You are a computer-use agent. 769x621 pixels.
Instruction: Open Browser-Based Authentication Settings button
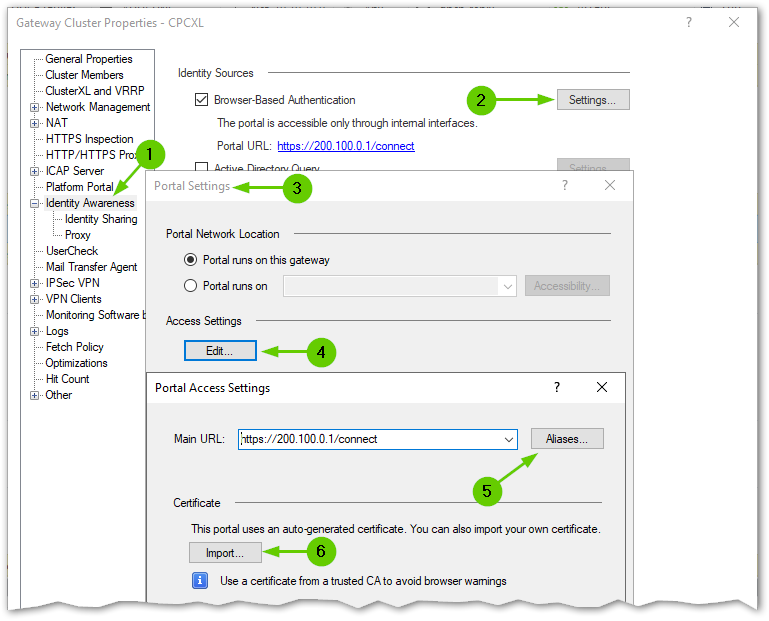tap(593, 100)
